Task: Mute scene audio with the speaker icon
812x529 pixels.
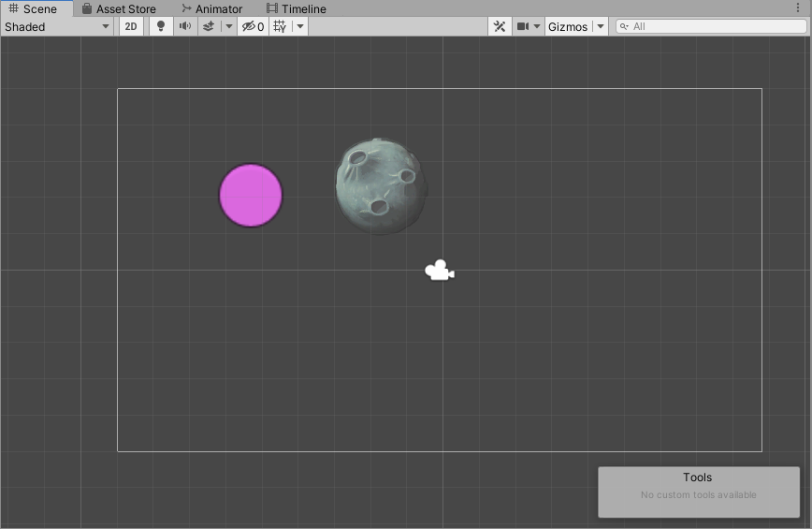Action: point(185,26)
